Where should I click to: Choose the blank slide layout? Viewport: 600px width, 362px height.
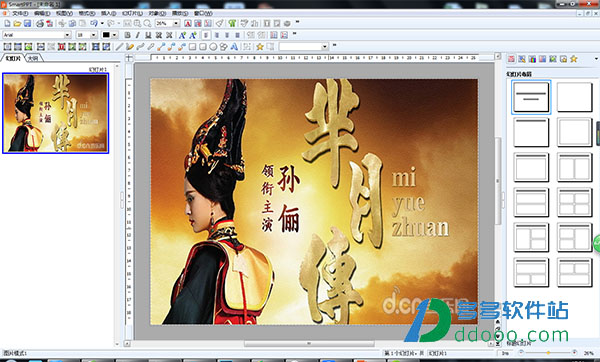[574, 97]
